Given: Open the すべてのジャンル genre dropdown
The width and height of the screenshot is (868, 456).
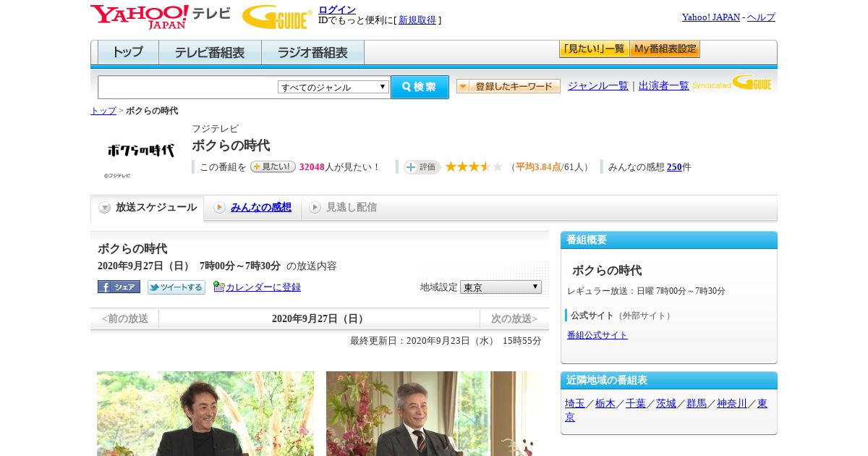Looking at the screenshot, I should tap(333, 87).
